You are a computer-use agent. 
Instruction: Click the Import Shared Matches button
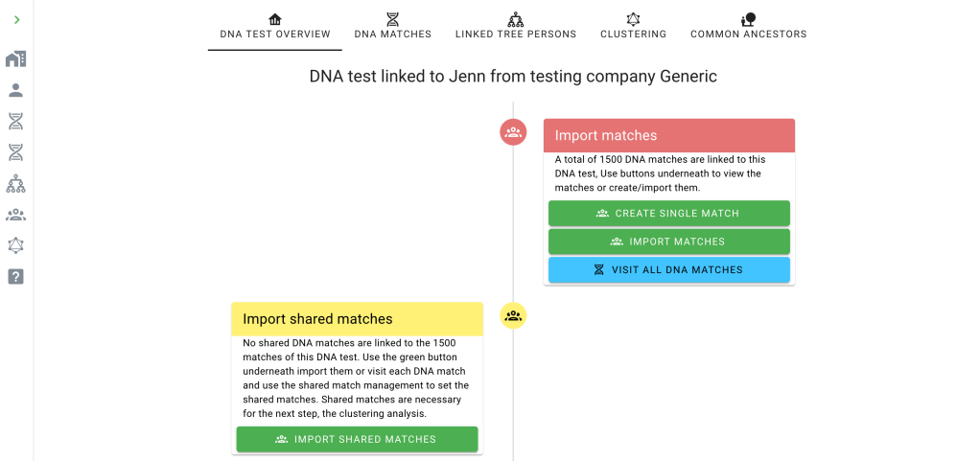point(356,439)
